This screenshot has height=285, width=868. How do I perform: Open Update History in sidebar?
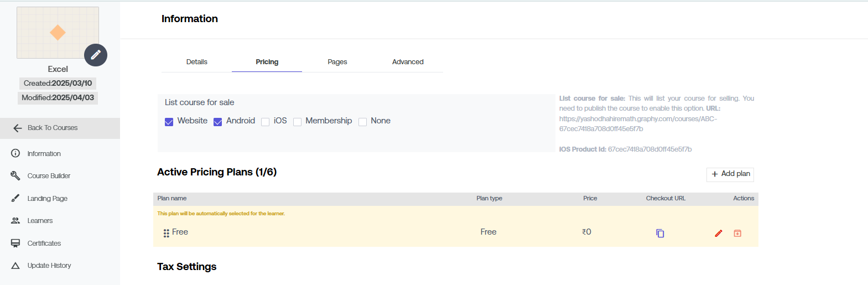[49, 266]
